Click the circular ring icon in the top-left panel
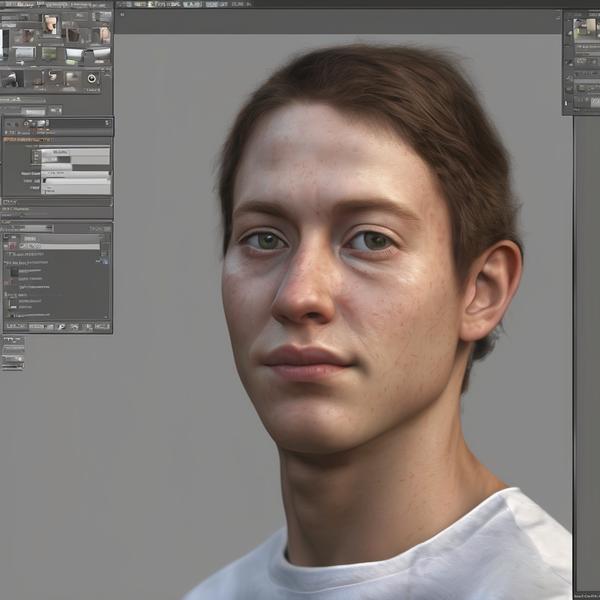This screenshot has width=600, height=600. tap(92, 78)
